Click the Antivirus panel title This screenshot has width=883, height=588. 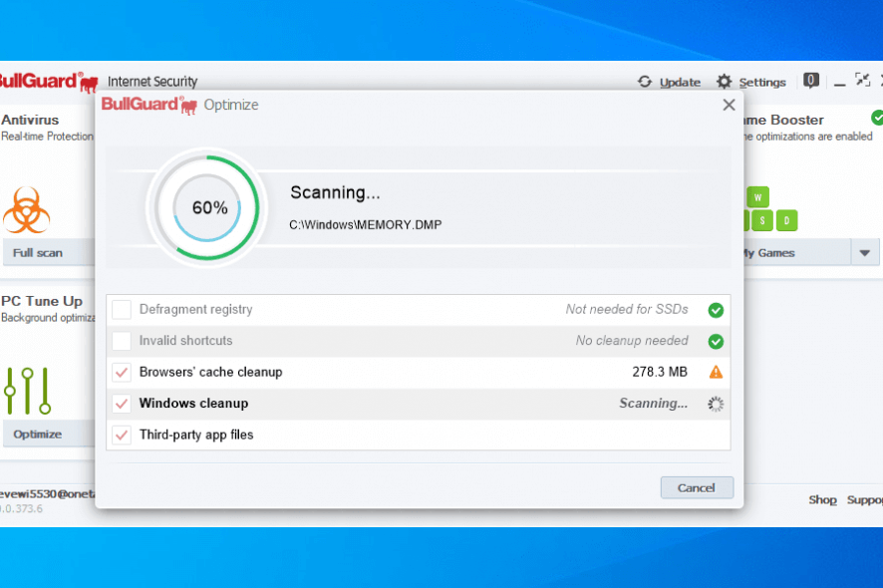pyautogui.click(x=30, y=120)
